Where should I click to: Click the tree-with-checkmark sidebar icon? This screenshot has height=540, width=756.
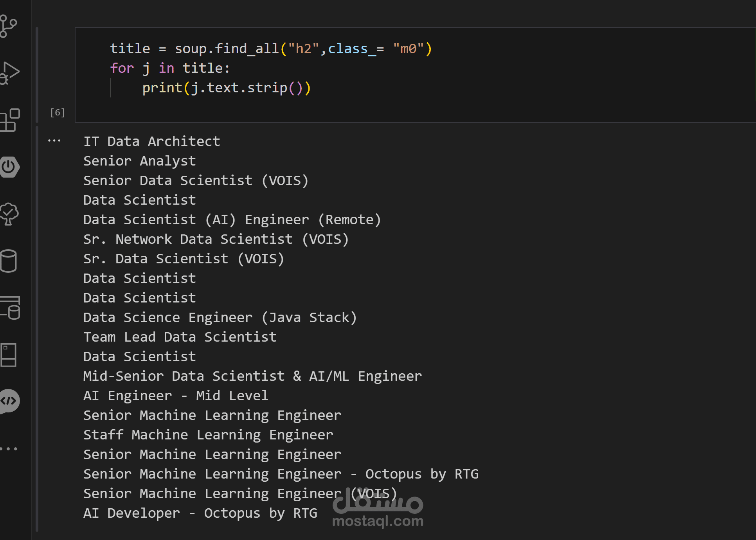9,214
